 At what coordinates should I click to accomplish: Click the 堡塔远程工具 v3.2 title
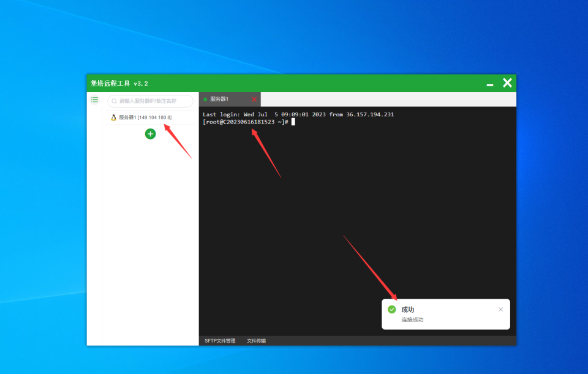point(119,83)
